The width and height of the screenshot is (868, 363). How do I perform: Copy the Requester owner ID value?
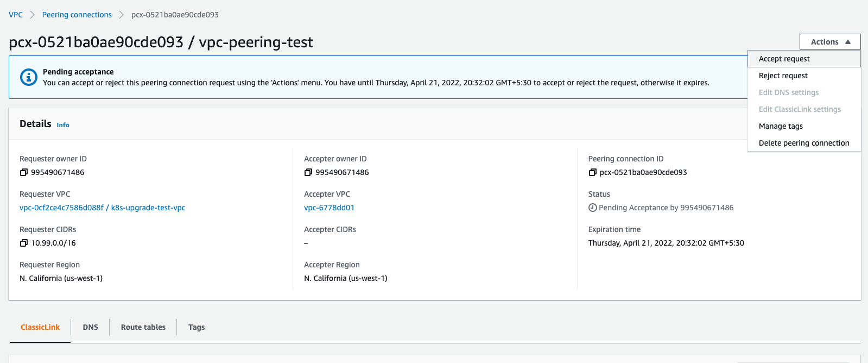(23, 172)
